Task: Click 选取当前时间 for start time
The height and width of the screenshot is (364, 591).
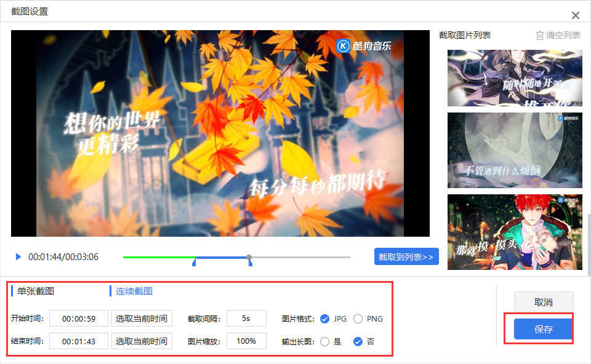Action: 142,318
